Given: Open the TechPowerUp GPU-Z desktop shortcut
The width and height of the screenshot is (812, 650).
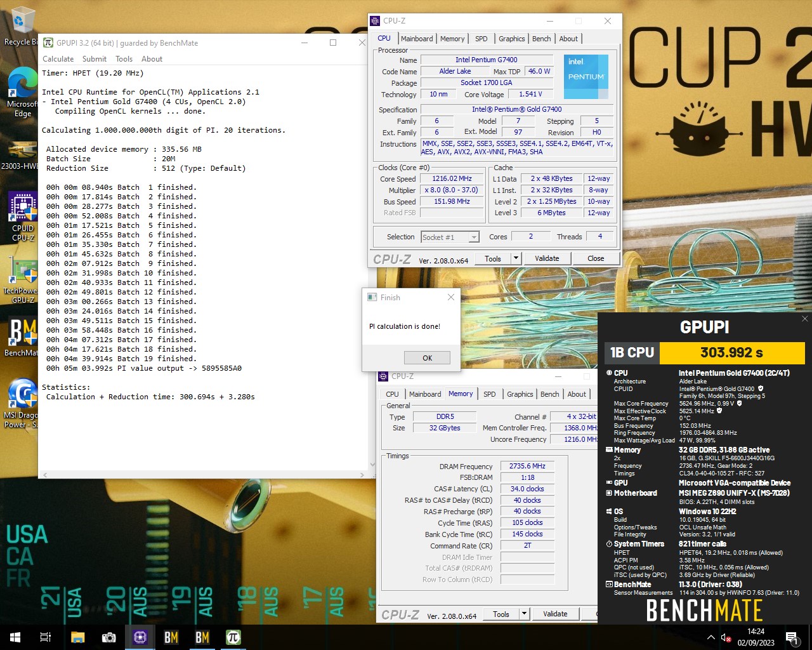Looking at the screenshot, I should click(22, 279).
